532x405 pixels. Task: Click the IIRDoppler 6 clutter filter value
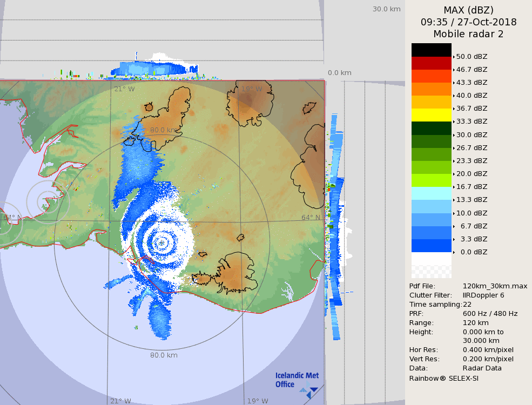(483, 295)
